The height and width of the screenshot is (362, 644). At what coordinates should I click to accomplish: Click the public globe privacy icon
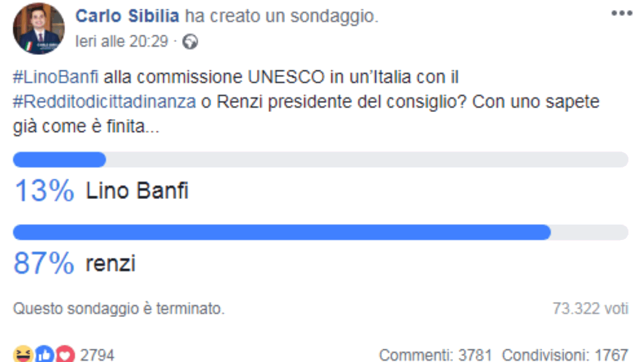coord(190,42)
